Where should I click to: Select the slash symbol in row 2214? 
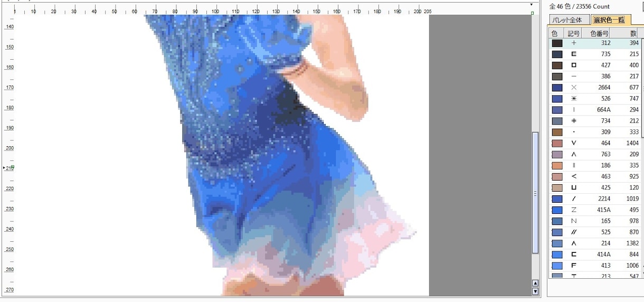click(x=574, y=199)
